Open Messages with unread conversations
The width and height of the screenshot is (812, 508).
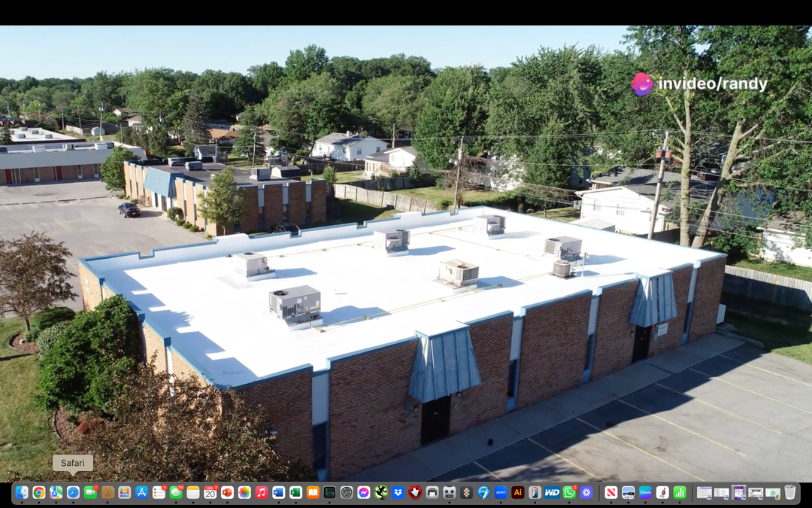pyautogui.click(x=176, y=492)
